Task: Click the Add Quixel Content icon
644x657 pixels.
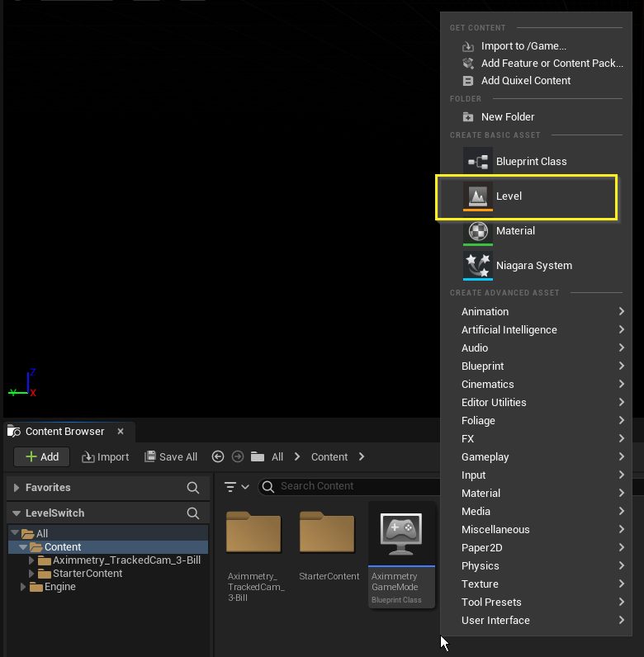Action: (x=468, y=80)
